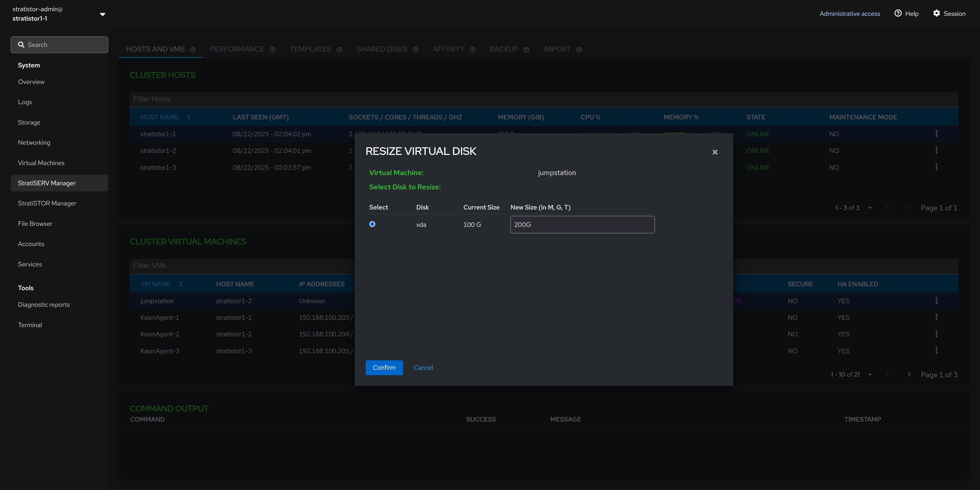Open the 1 - 10 of 21 pagination dropdown
The width and height of the screenshot is (980, 490).
click(x=870, y=375)
